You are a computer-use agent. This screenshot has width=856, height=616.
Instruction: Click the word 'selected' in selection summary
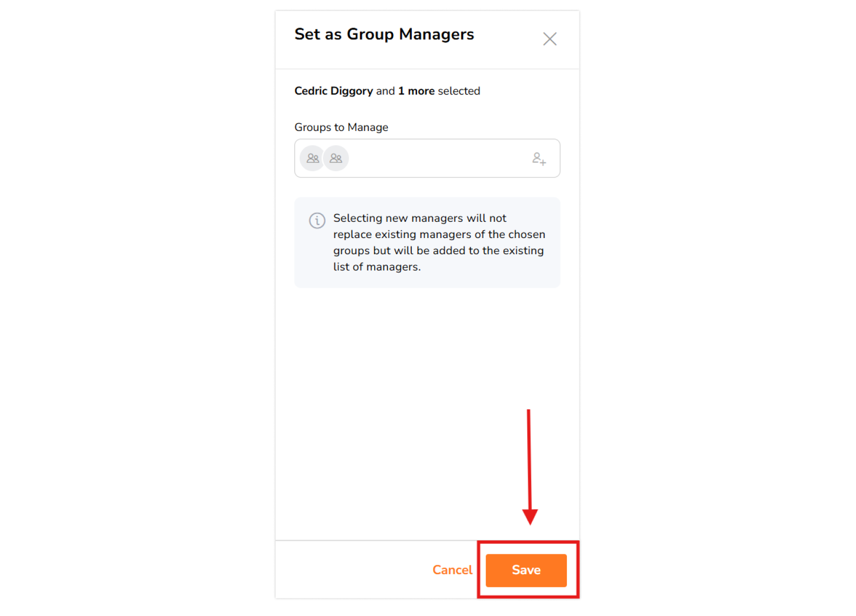coord(459,91)
